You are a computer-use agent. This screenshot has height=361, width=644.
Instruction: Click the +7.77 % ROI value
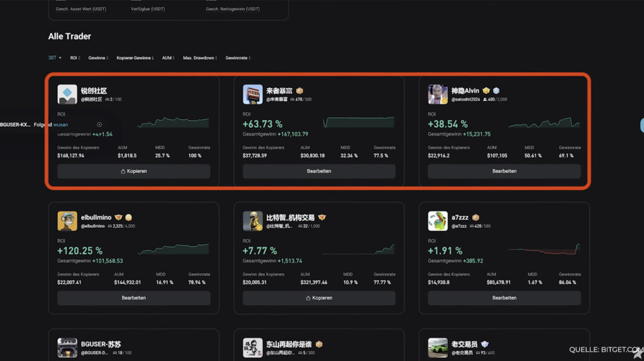tap(260, 250)
